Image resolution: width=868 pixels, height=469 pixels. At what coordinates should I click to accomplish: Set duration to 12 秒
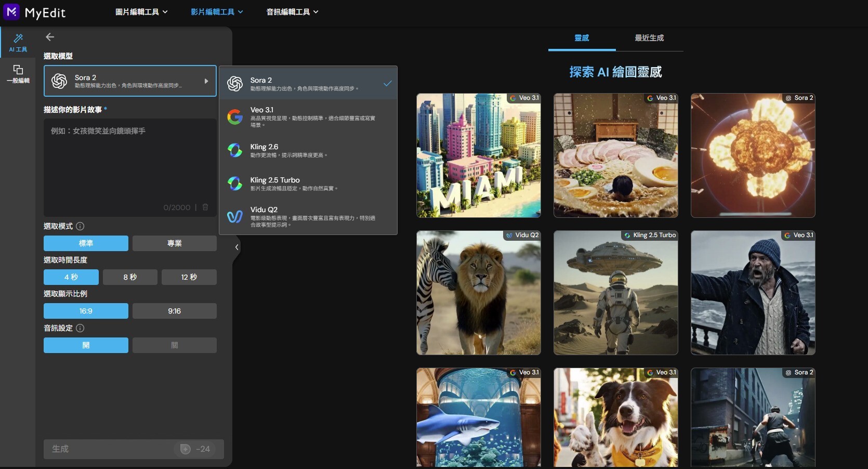tap(189, 277)
